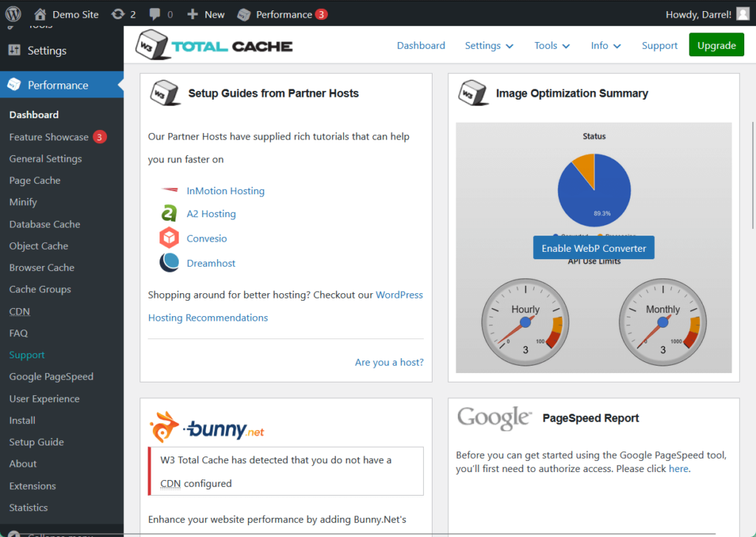Click the Convesio logo icon
The height and width of the screenshot is (537, 756).
click(x=169, y=238)
